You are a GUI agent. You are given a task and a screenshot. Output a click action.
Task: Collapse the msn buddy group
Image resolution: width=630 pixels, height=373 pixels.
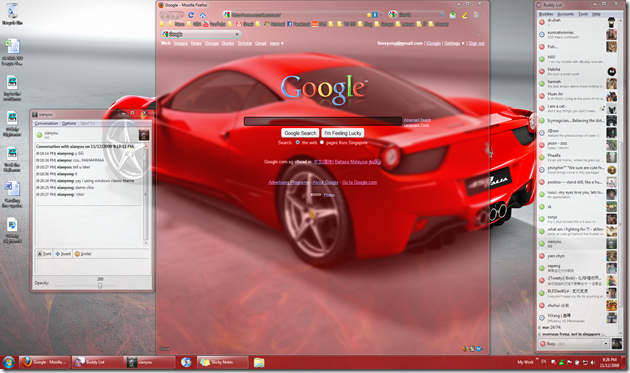click(540, 328)
